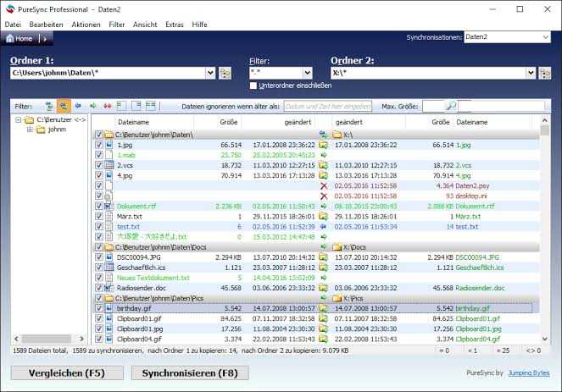The image size is (562, 392).
Task: Click the red double-arrow conflict filter icon
Action: point(107,106)
